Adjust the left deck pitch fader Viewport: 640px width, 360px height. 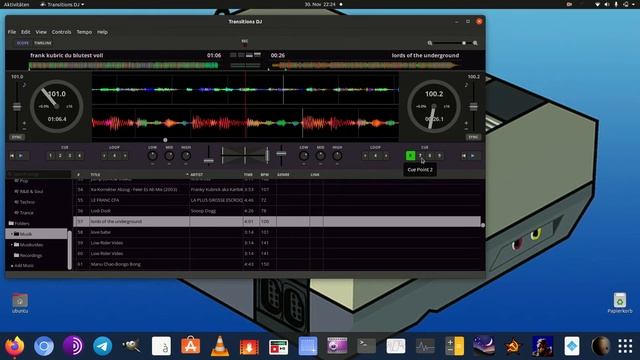tap(17, 107)
